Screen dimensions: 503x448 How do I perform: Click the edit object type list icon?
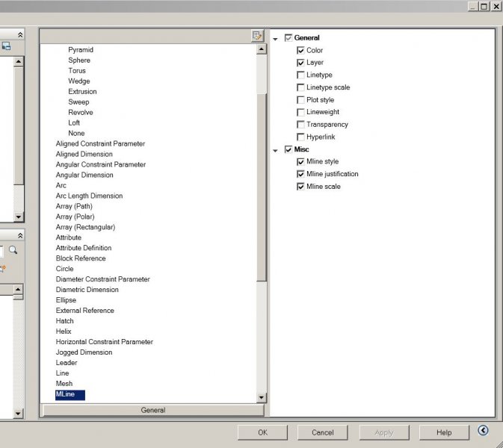(x=257, y=36)
